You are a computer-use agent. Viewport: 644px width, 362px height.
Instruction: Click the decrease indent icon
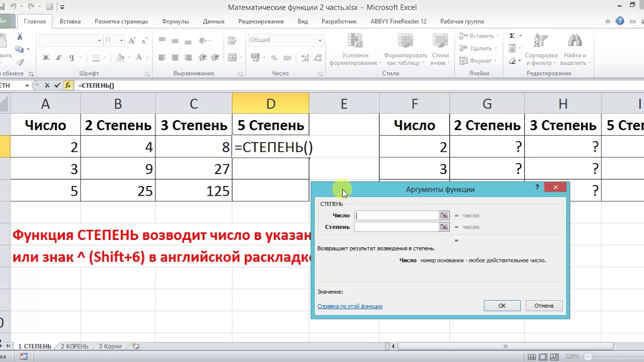204,58
